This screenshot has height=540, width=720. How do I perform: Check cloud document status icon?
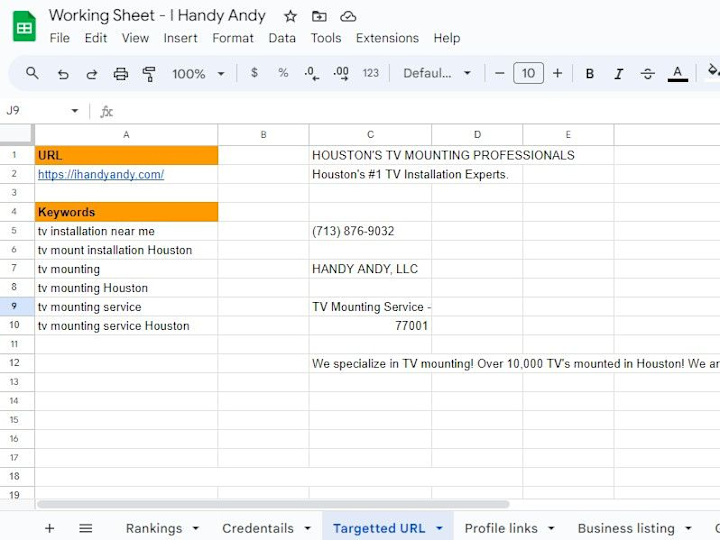pos(348,17)
